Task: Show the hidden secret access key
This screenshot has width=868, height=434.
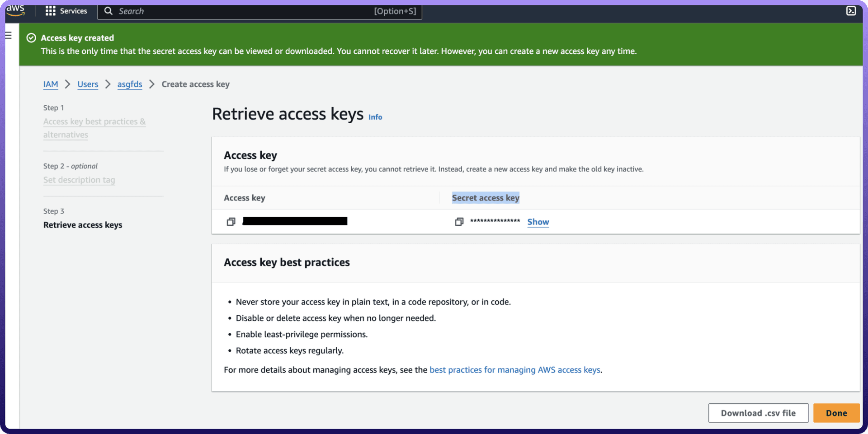Action: click(x=538, y=222)
